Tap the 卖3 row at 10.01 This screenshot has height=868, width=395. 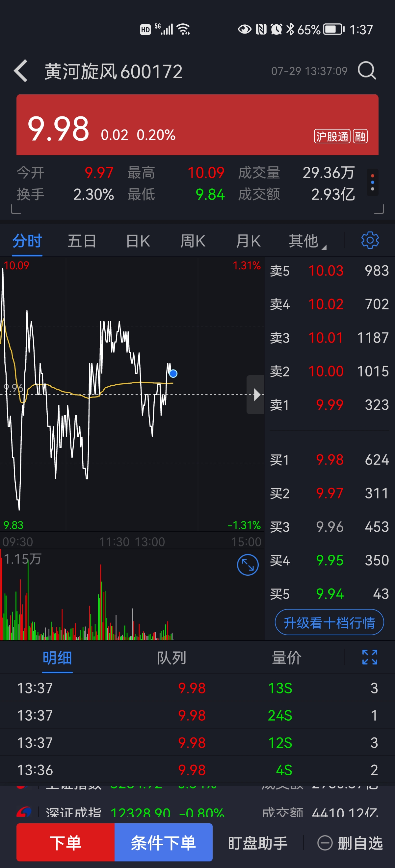[x=329, y=338]
